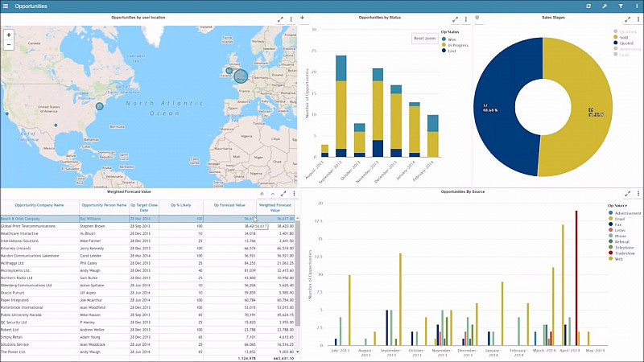Open the kebab menu of Weighted Forecast table

click(x=294, y=194)
